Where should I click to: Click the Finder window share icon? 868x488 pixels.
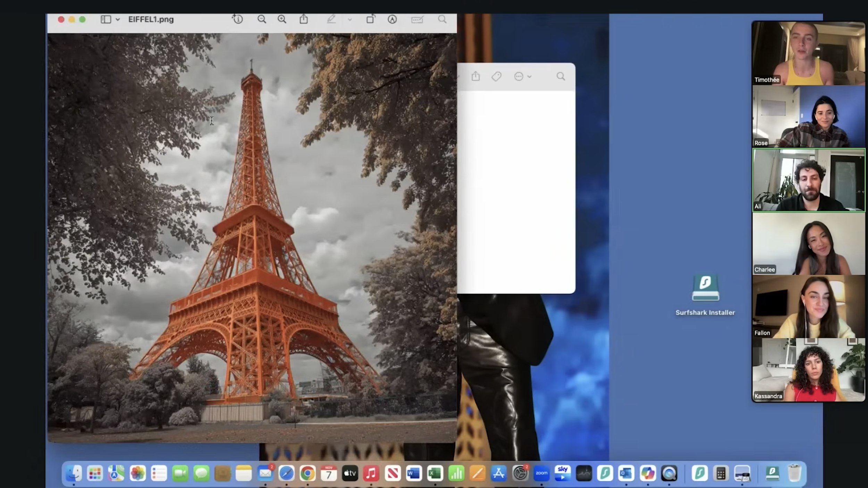(476, 76)
